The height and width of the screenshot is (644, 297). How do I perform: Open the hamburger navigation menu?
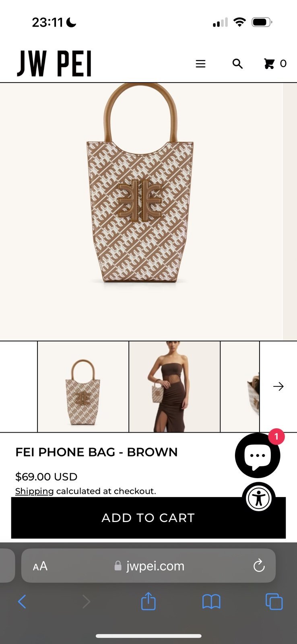(x=200, y=64)
